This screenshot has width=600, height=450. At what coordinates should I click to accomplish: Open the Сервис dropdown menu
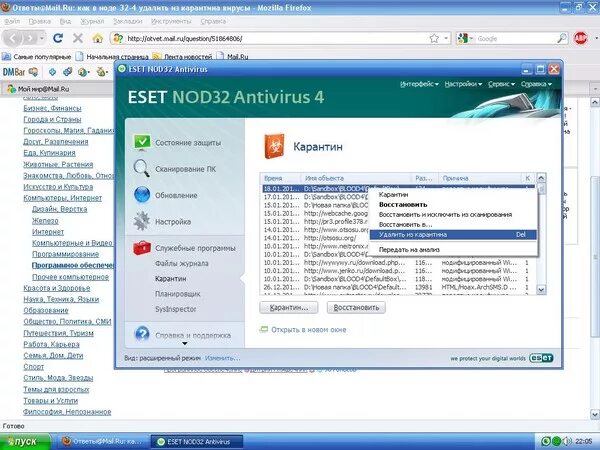(x=501, y=84)
